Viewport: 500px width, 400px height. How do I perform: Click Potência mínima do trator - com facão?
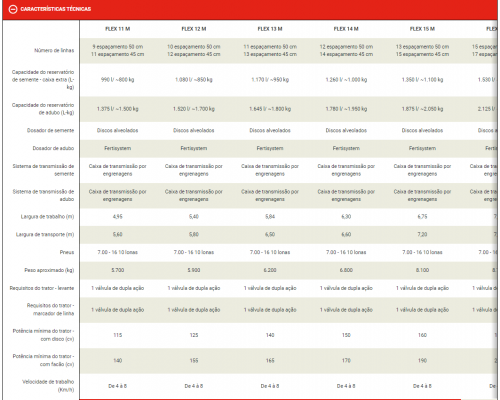[43, 360]
